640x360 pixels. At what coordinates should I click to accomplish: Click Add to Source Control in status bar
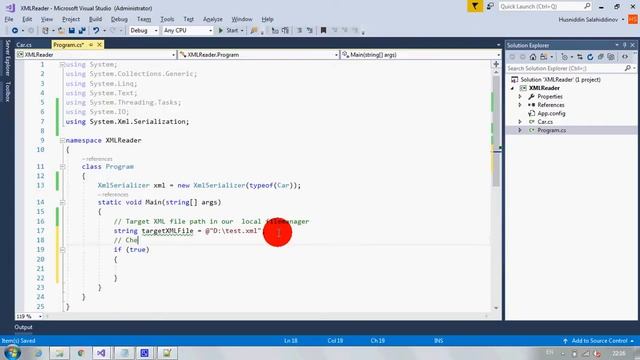(x=599, y=341)
